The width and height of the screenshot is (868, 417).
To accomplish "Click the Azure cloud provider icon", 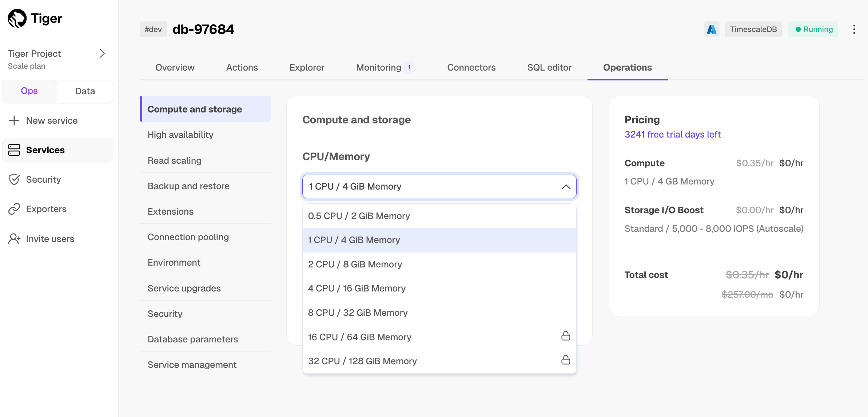I will [711, 29].
